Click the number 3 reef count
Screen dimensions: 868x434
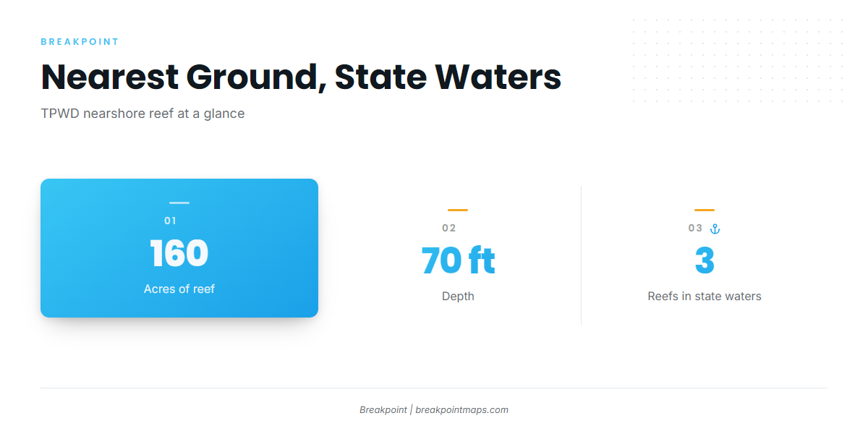(705, 261)
